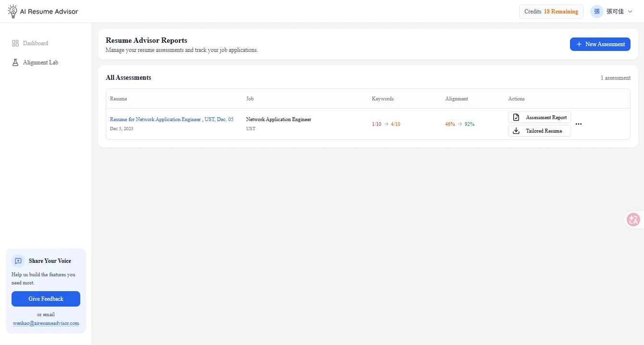Click the New Assessment button
This screenshot has height=345, width=644.
pyautogui.click(x=600, y=44)
